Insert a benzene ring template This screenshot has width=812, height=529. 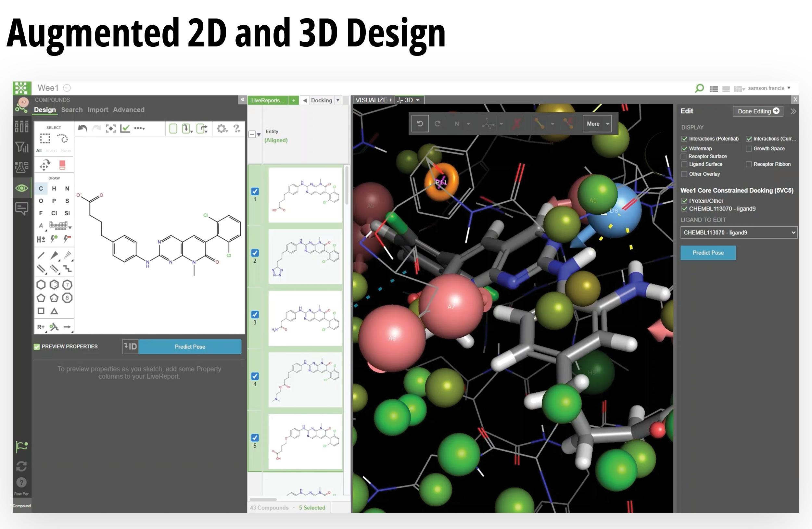pos(54,284)
